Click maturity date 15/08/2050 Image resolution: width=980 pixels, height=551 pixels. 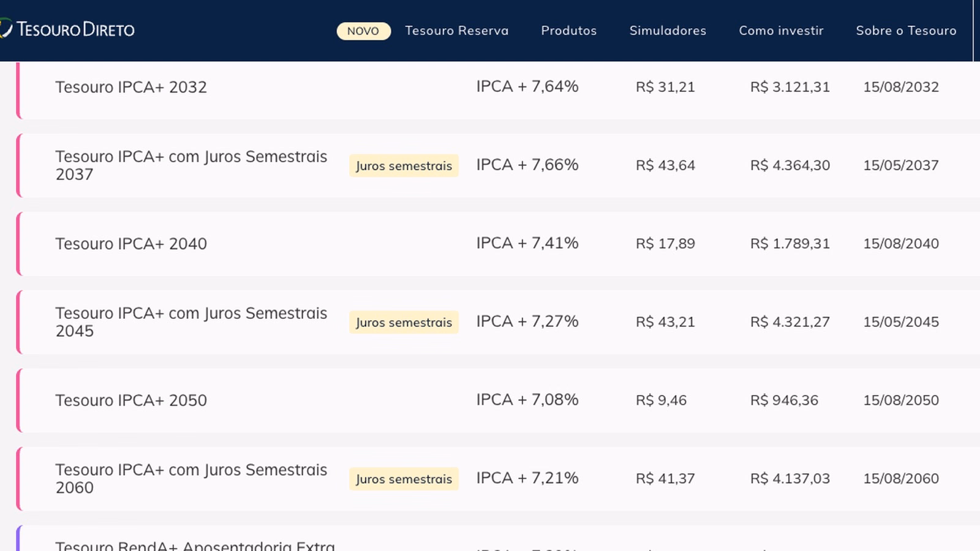pos(901,400)
